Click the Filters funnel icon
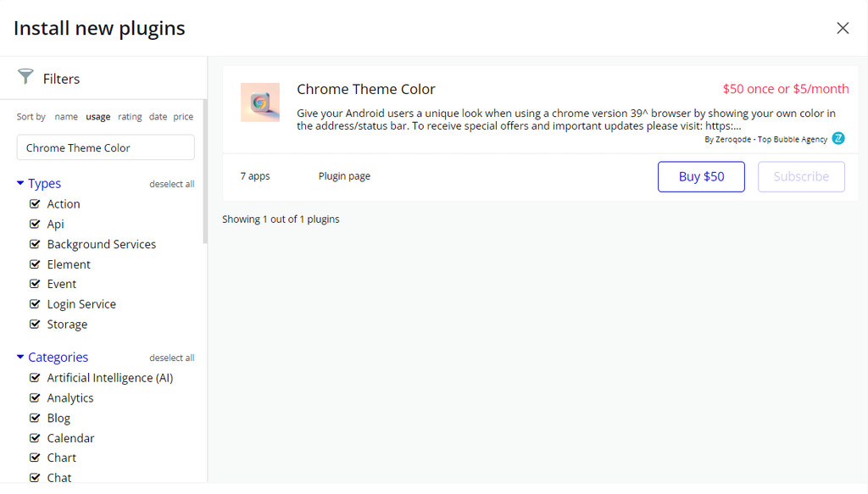The width and height of the screenshot is (868, 494). (25, 77)
